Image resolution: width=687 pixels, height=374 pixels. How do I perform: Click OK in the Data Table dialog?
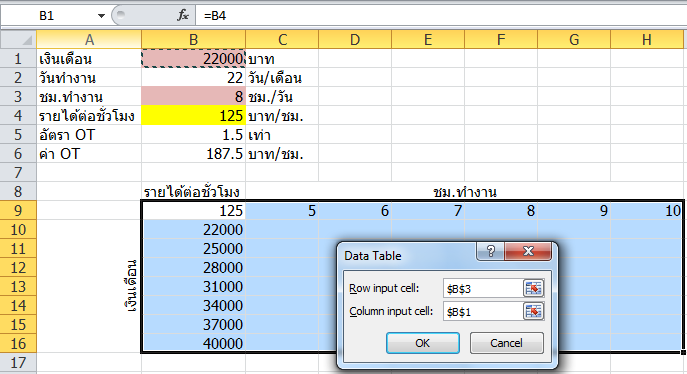point(423,343)
